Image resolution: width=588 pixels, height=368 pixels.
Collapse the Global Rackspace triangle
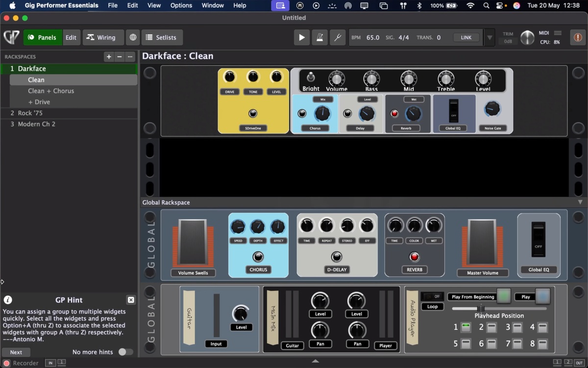580,202
